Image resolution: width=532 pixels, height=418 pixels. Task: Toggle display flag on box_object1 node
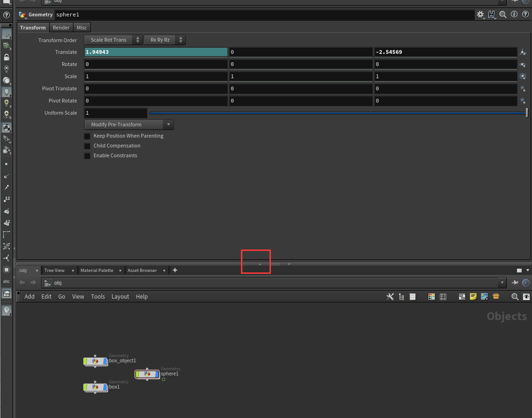[105, 361]
